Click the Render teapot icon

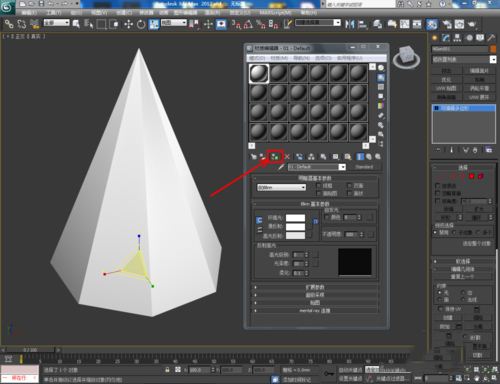point(472,24)
